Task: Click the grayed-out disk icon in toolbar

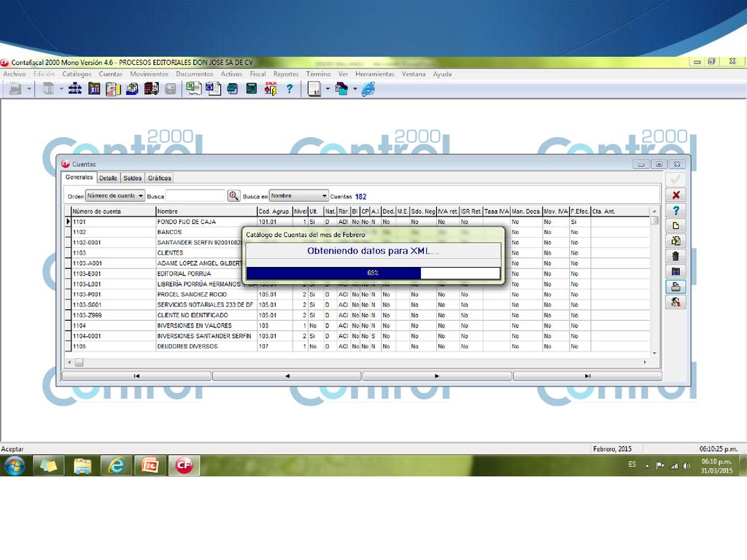Action: tap(171, 89)
